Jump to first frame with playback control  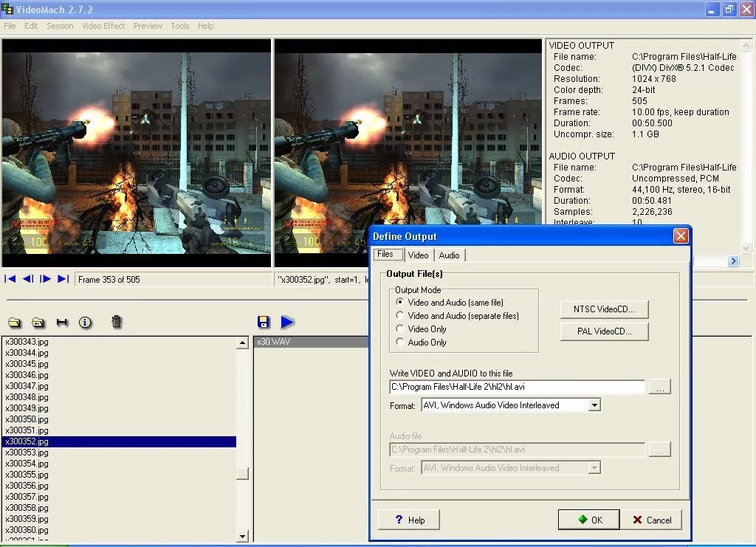click(x=10, y=279)
